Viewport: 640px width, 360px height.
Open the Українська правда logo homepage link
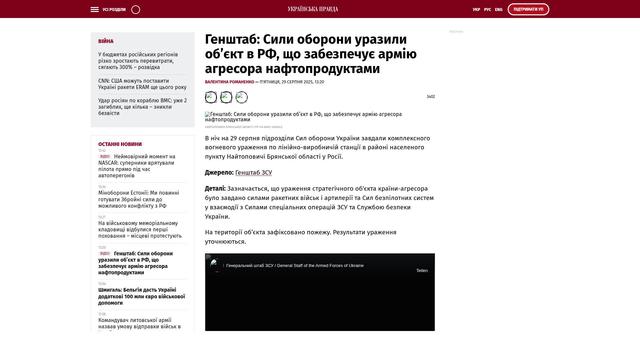click(x=313, y=9)
